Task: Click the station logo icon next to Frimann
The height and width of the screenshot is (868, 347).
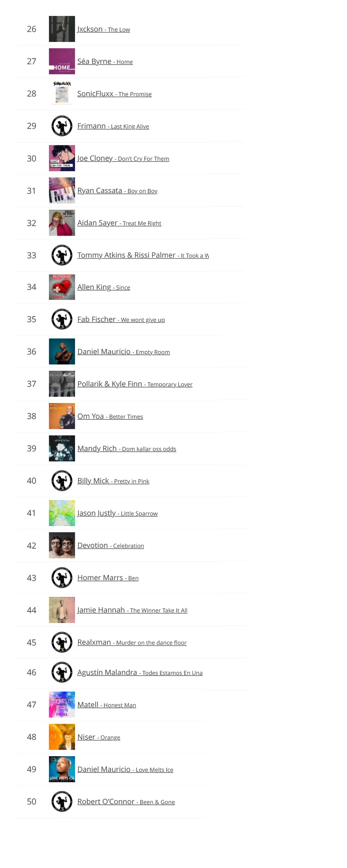Action: 62,126
